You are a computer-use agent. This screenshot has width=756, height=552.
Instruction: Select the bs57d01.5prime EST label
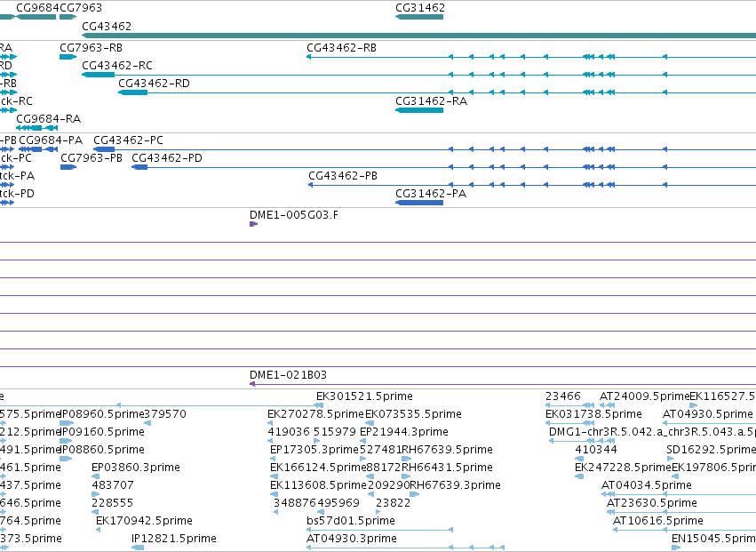[351, 522]
